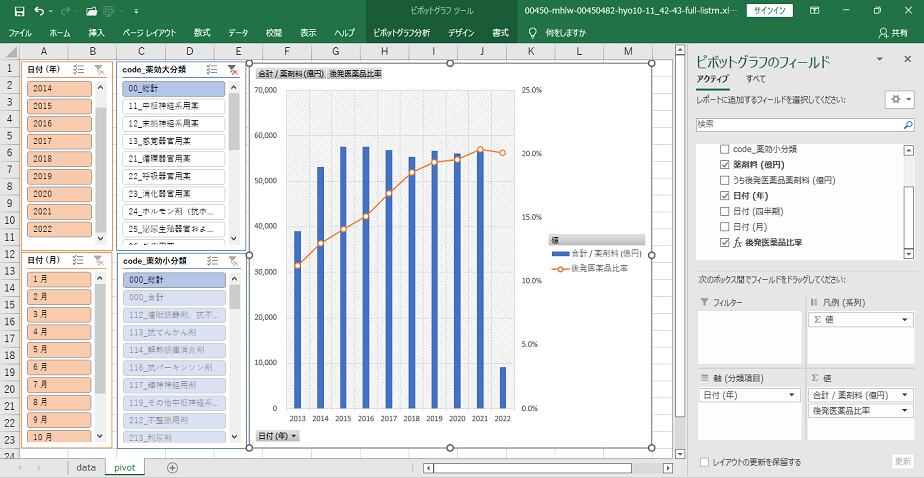Open the field list tools gear menu
This screenshot has height=478, width=924.
click(899, 99)
